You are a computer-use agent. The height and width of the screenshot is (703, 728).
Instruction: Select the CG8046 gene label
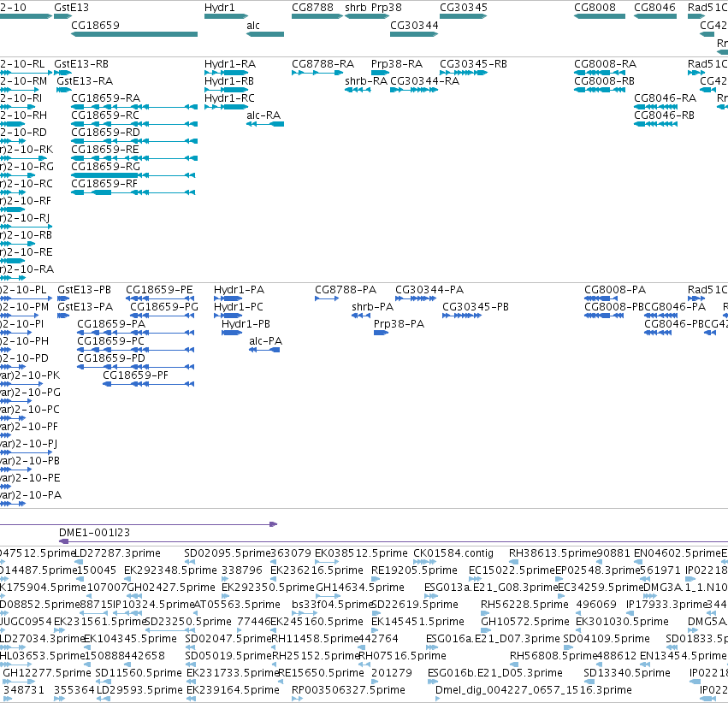click(654, 8)
